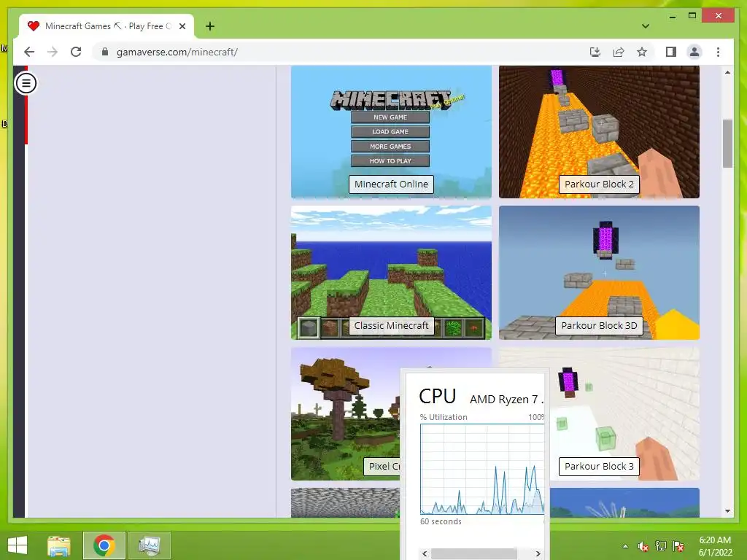Install the page as app icon

tap(595, 52)
